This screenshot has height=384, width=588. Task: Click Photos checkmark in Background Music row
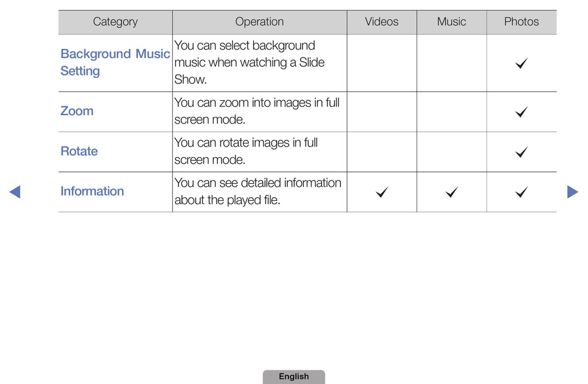click(521, 63)
